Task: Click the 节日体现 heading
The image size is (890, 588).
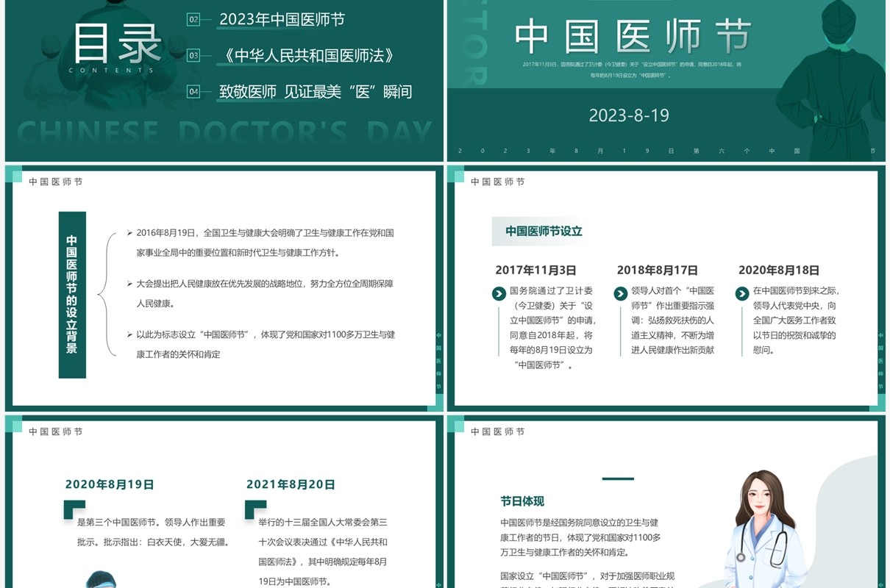Action: point(522,501)
